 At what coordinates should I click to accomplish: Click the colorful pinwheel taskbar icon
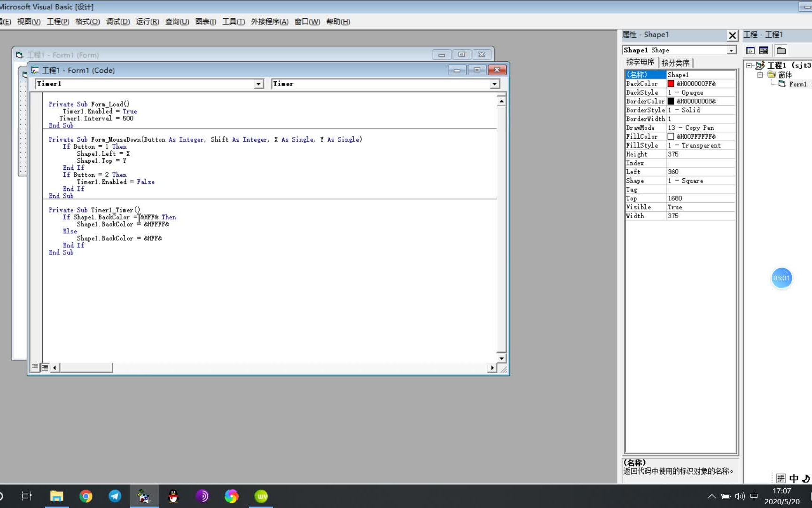tap(231, 496)
